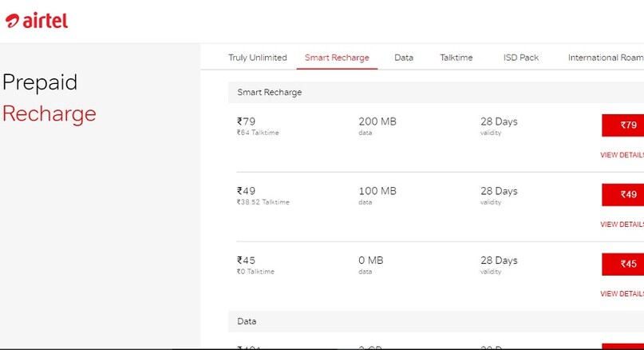This screenshot has height=350, width=644.
Task: Open the ISD Pack tab
Action: pos(520,58)
